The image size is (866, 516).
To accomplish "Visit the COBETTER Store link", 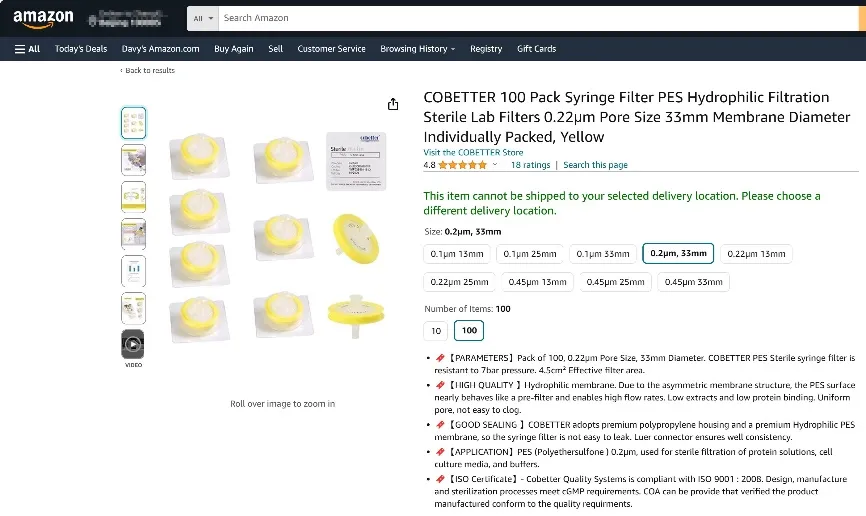I will [x=473, y=153].
